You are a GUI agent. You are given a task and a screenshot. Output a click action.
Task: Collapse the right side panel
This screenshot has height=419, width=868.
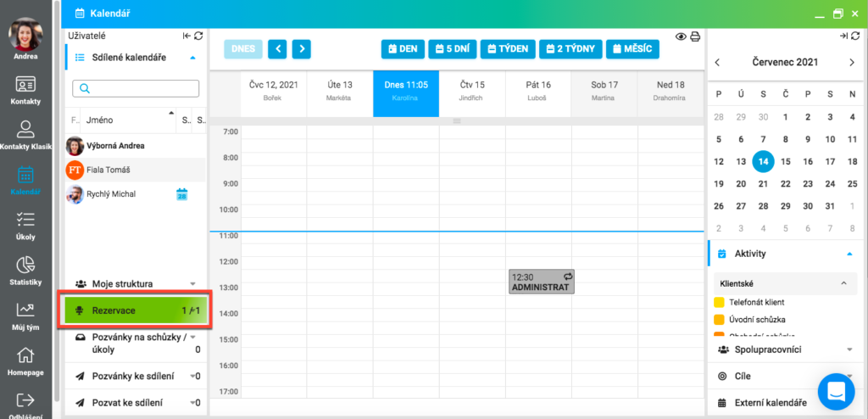click(843, 36)
